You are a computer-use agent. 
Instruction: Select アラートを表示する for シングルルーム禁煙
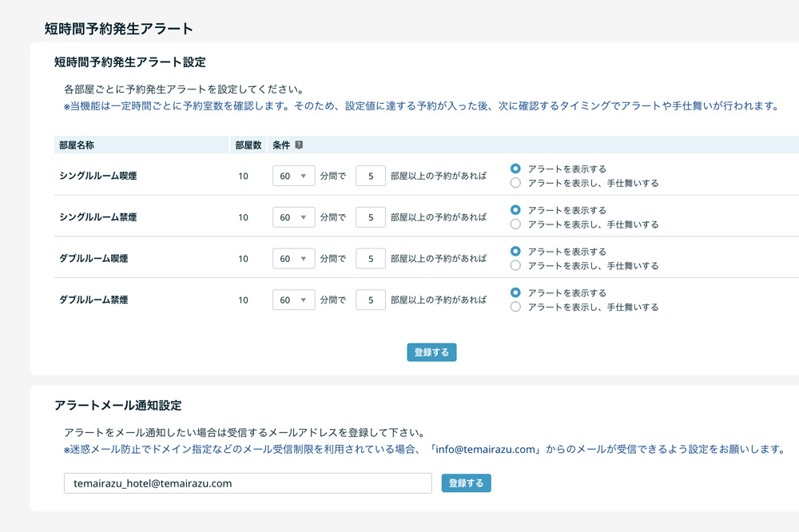click(x=515, y=210)
